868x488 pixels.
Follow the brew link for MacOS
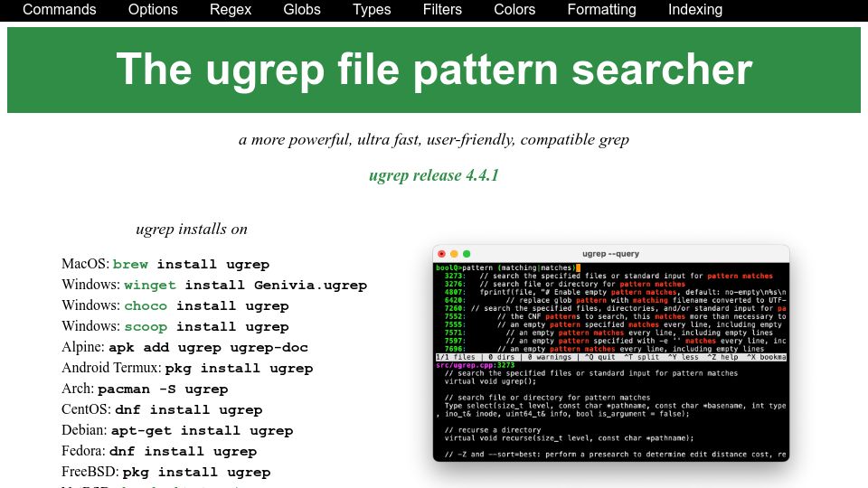click(130, 265)
